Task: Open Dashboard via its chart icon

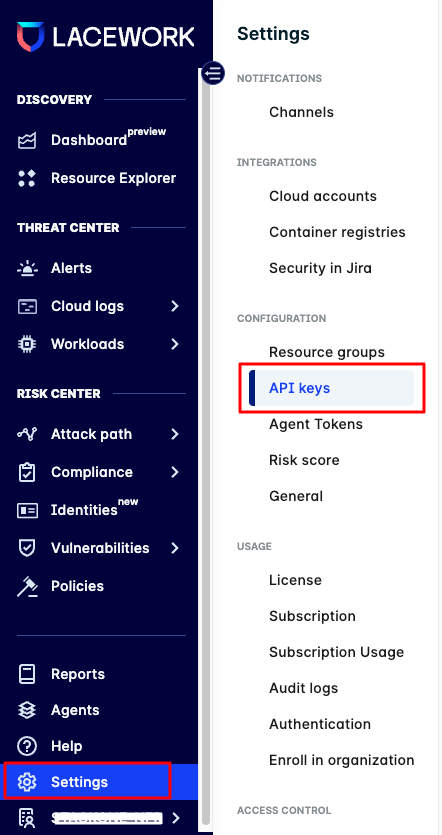Action: tap(27, 141)
